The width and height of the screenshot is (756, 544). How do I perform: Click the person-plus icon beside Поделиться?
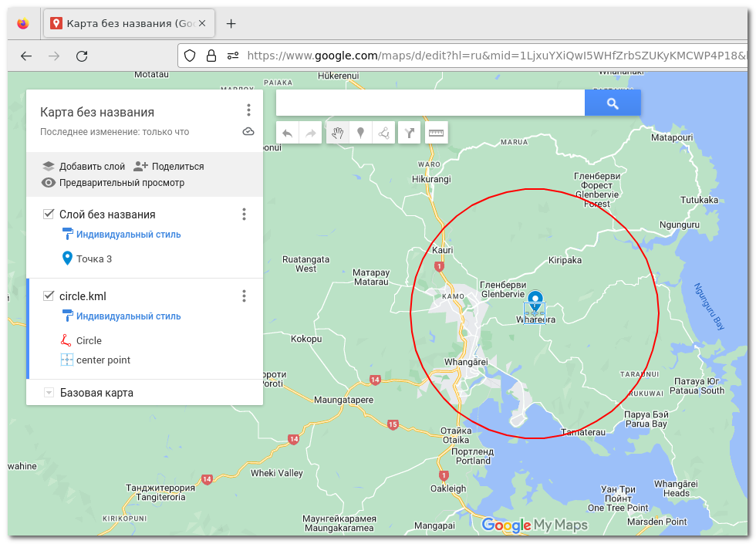tap(140, 167)
